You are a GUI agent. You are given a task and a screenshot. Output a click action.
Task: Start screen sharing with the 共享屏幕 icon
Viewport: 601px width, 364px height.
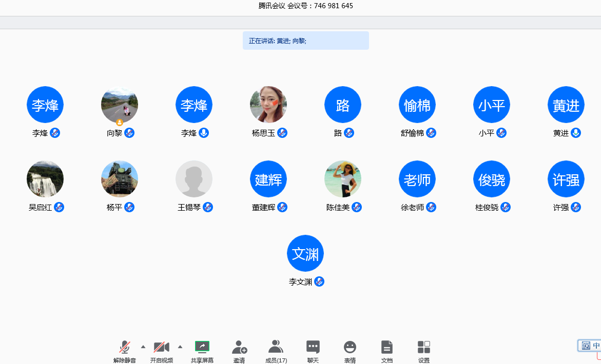[x=202, y=348]
